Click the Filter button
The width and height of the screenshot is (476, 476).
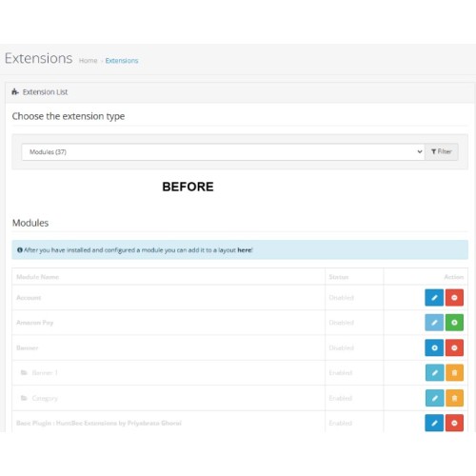442,151
